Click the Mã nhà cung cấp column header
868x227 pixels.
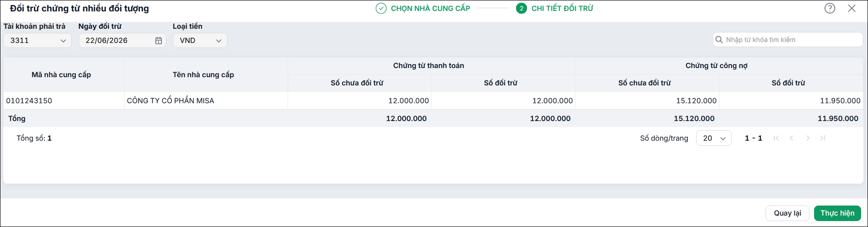point(61,74)
